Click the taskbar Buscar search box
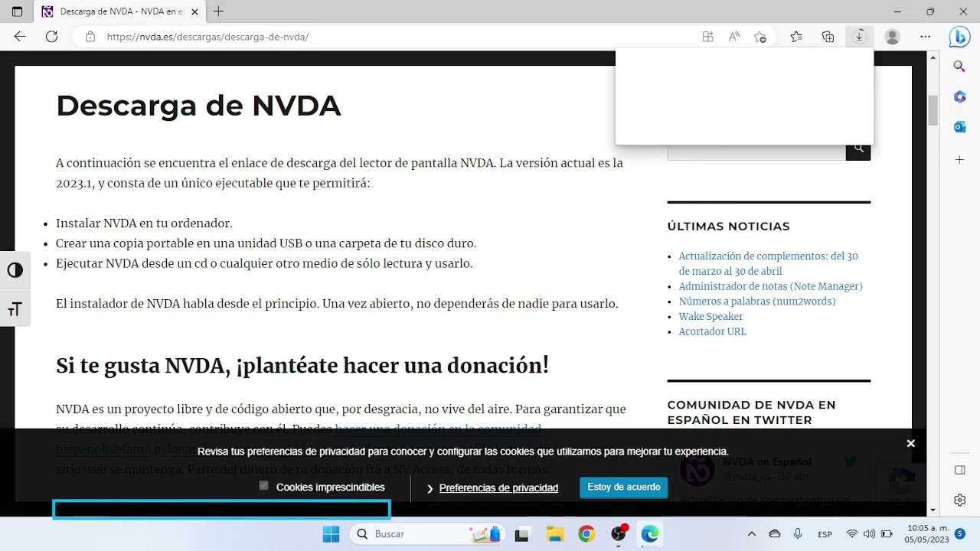This screenshot has height=551, width=980. coord(427,534)
